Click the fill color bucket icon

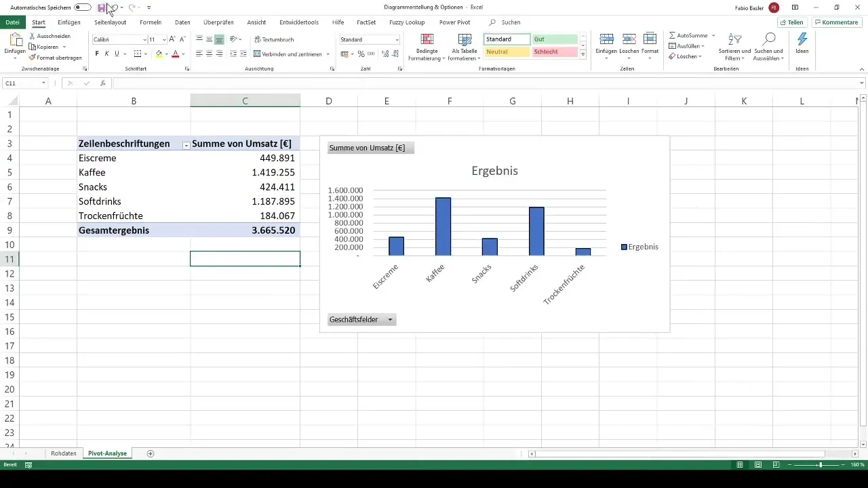(159, 54)
